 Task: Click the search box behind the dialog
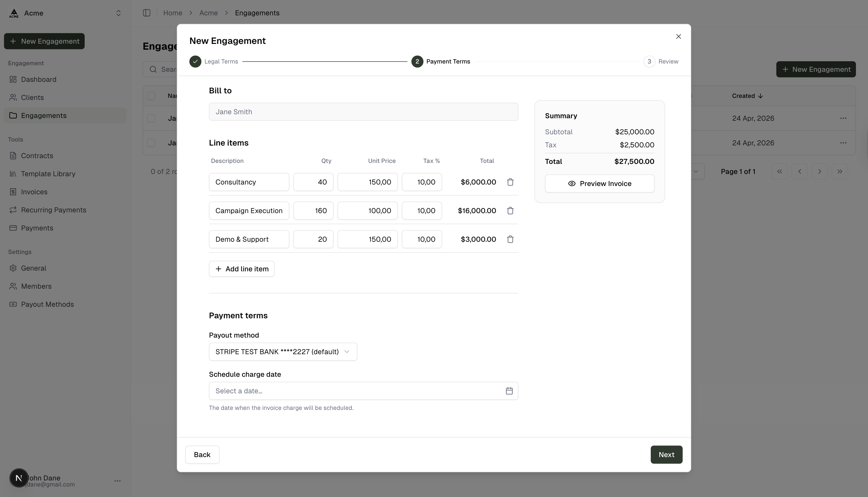tap(160, 69)
